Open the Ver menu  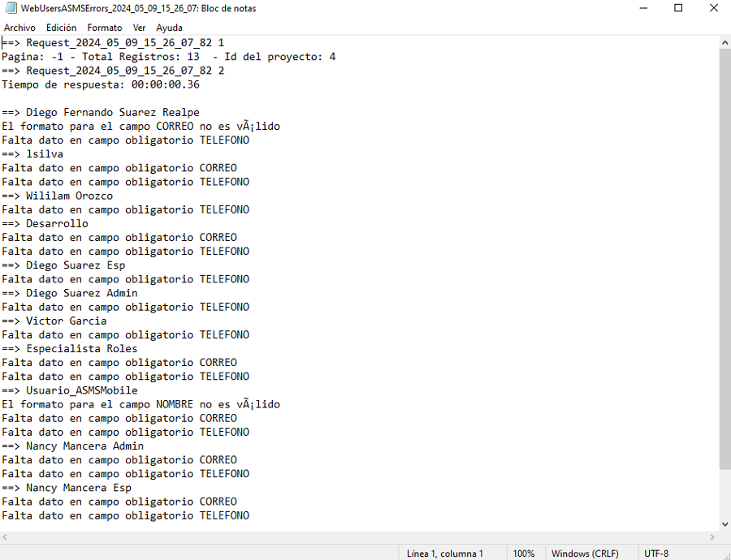click(x=139, y=28)
